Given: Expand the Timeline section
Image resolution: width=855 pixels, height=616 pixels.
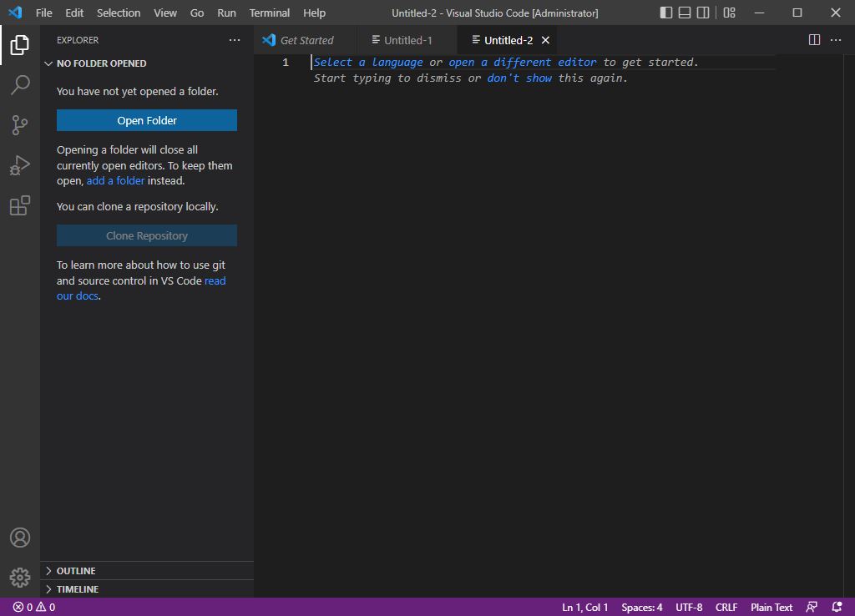Looking at the screenshot, I should pos(147,589).
